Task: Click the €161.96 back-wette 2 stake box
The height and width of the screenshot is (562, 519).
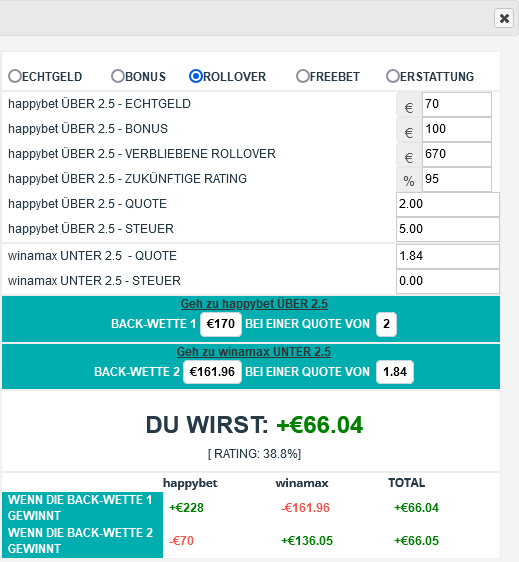Action: click(212, 372)
